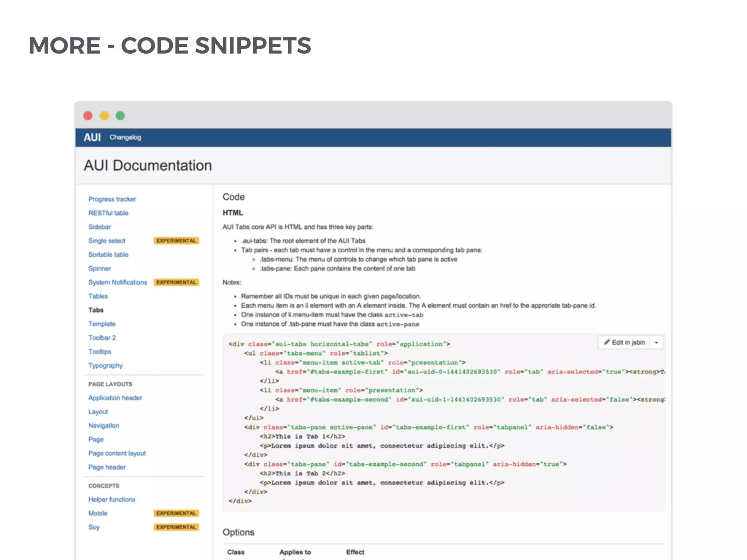
Task: Click the red close window button
Action: (88, 116)
